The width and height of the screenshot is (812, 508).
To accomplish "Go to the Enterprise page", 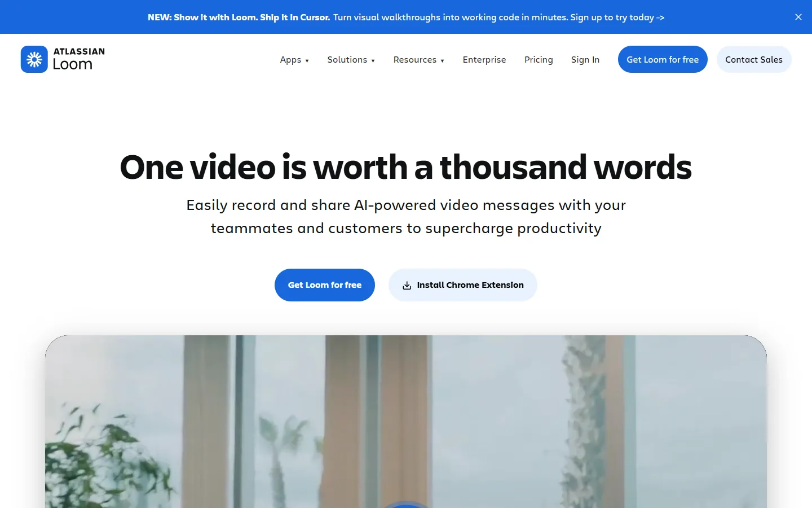I will coord(484,60).
